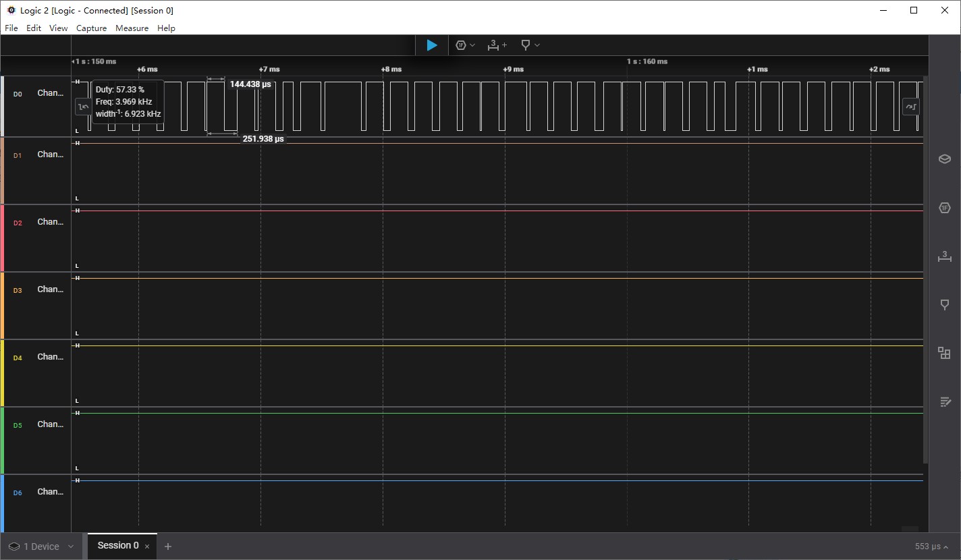Open Extensions panel in right sidebar
This screenshot has width=961, height=560.
tap(945, 353)
